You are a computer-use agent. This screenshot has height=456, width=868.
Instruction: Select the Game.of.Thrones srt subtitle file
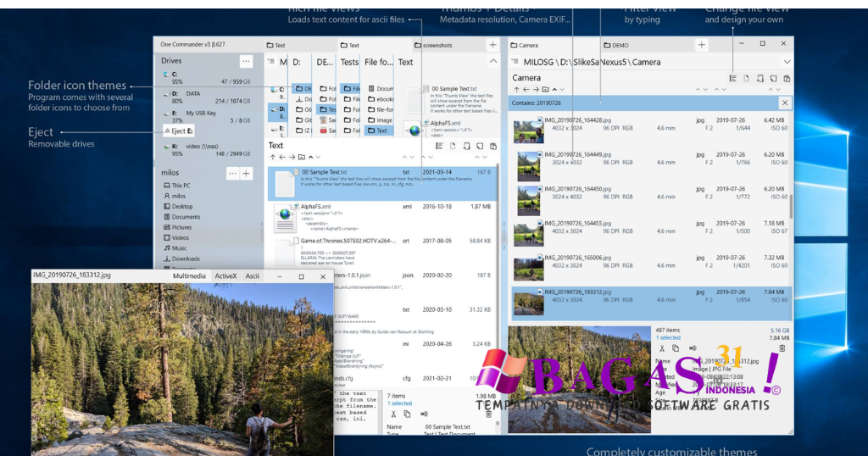coord(382,252)
